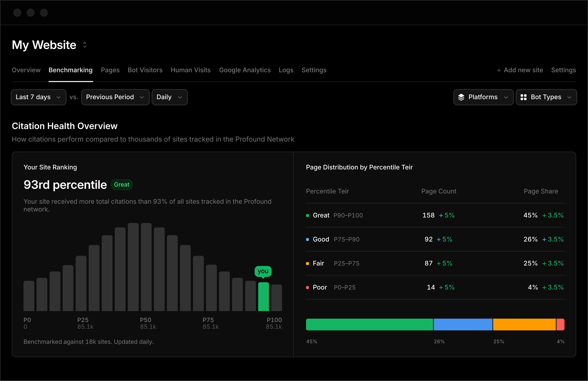Click the 26% page share in Good row

[530, 239]
